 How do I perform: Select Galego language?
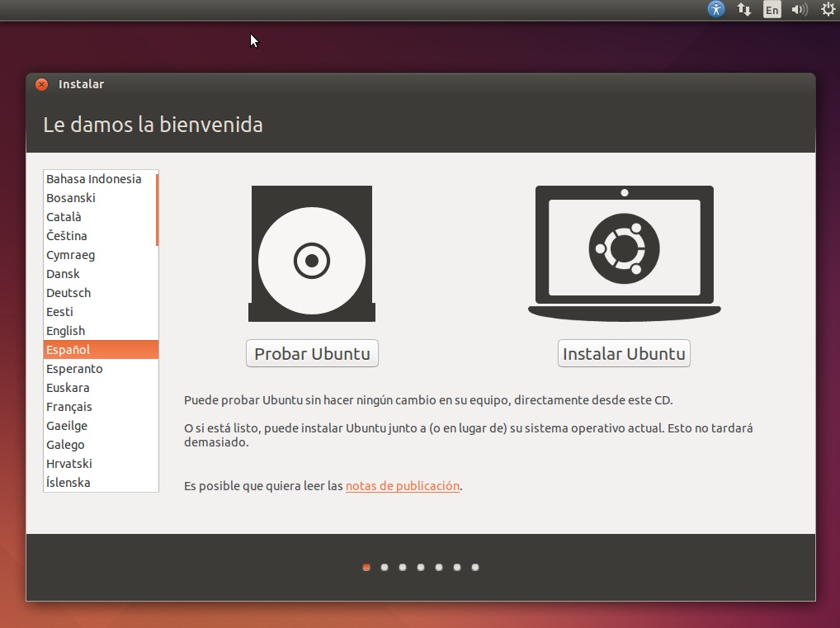click(100, 445)
